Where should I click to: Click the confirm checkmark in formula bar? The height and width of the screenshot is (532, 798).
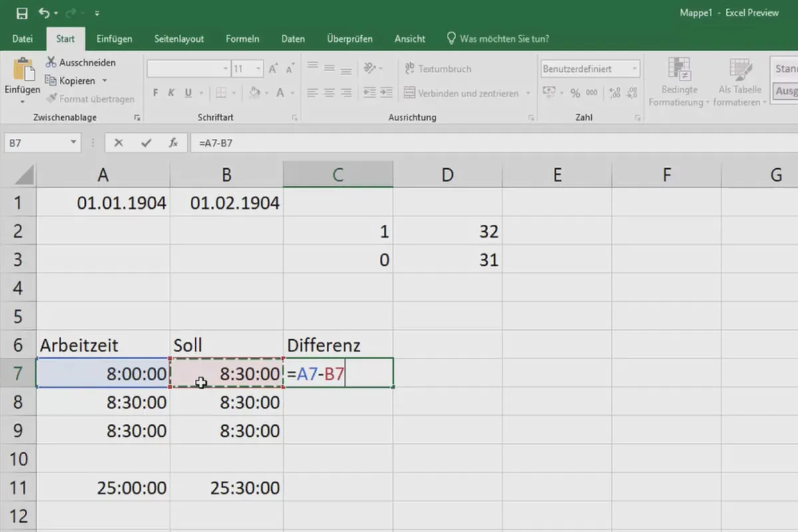click(x=146, y=143)
